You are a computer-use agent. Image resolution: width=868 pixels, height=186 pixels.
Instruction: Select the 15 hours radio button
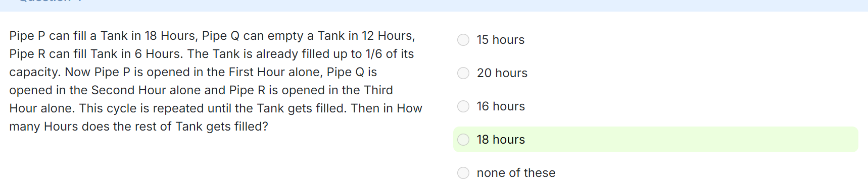463,40
